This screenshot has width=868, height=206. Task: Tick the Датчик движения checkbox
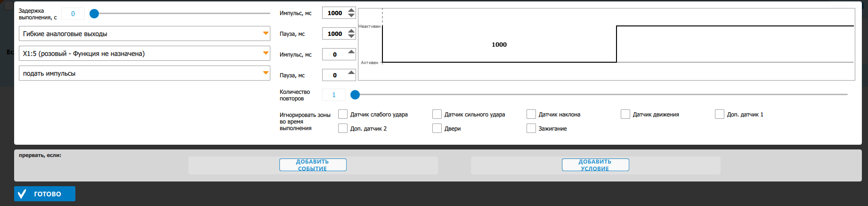click(625, 115)
